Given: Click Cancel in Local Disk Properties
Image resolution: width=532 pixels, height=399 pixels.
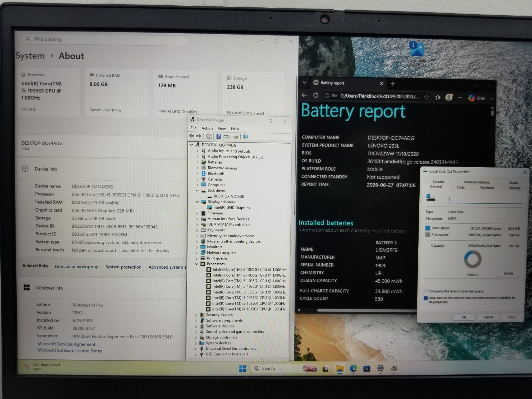Looking at the screenshot, I should pyautogui.click(x=488, y=317).
